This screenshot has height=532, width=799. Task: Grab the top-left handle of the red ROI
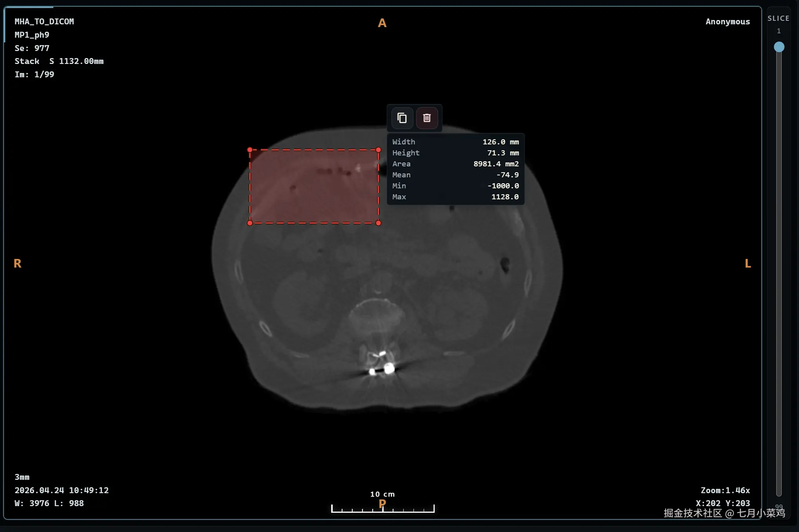(x=250, y=150)
